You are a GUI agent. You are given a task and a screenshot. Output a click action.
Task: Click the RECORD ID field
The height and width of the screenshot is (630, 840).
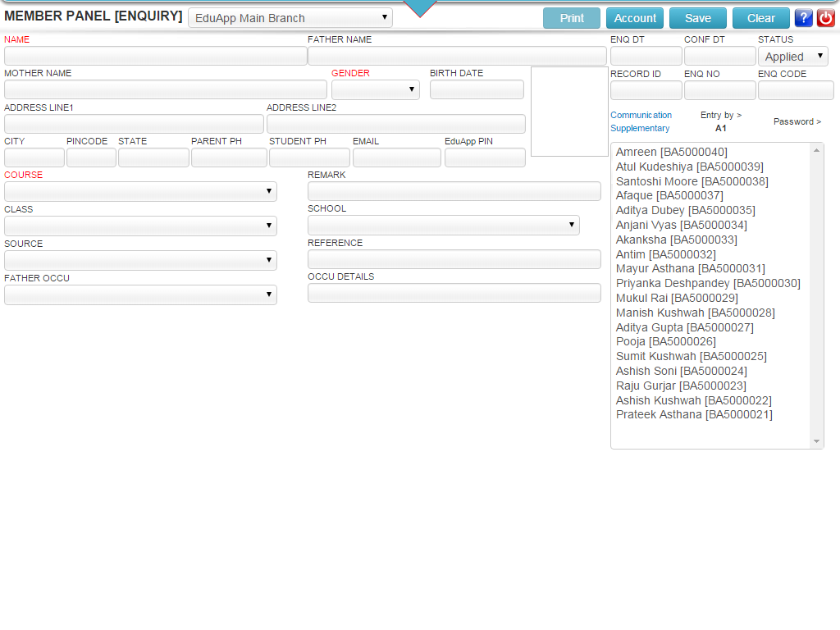[646, 90]
